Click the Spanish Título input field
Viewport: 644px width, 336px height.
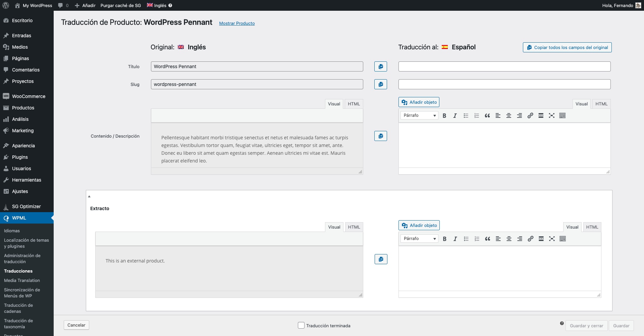click(504, 66)
